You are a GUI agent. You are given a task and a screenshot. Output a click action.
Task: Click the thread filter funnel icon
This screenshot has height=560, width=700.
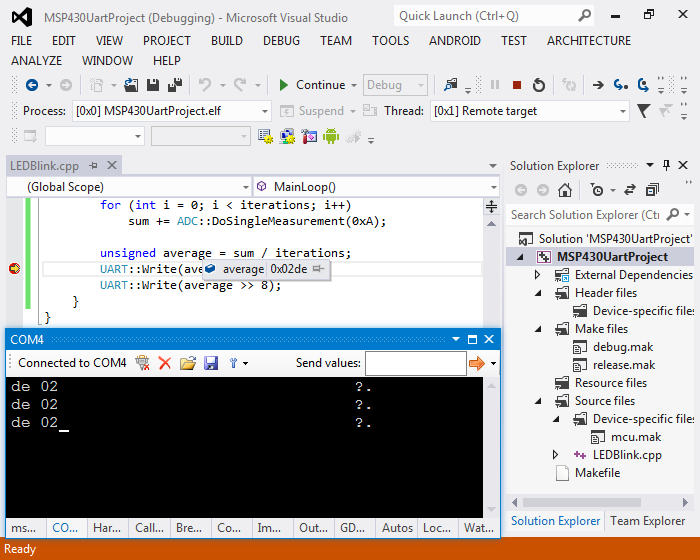[643, 111]
